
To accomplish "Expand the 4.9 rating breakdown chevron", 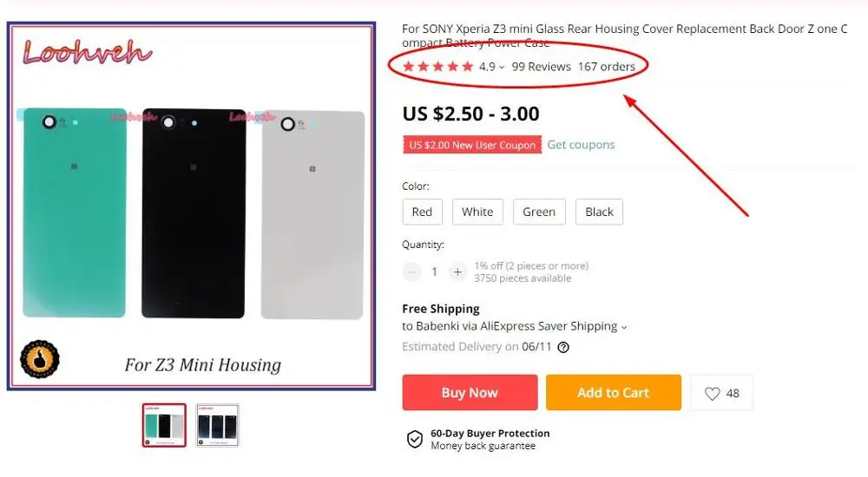I will tap(502, 67).
